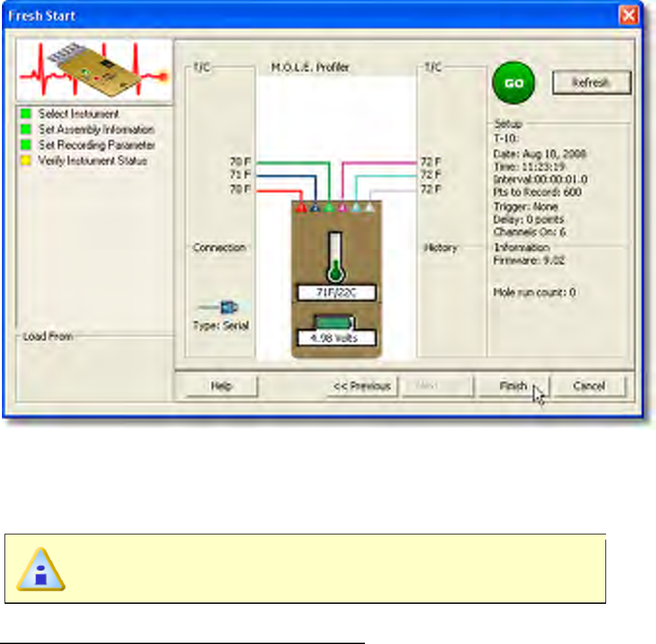Image resolution: width=656 pixels, height=644 pixels.
Task: Select the green Set Assembly Information step indicator
Action: click(26, 129)
